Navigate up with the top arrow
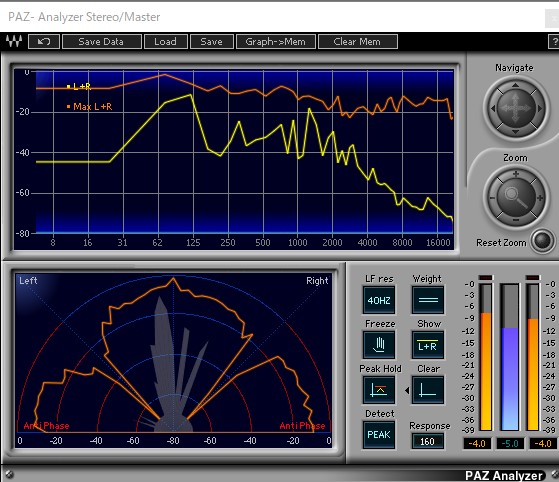The image size is (559, 482). (515, 86)
